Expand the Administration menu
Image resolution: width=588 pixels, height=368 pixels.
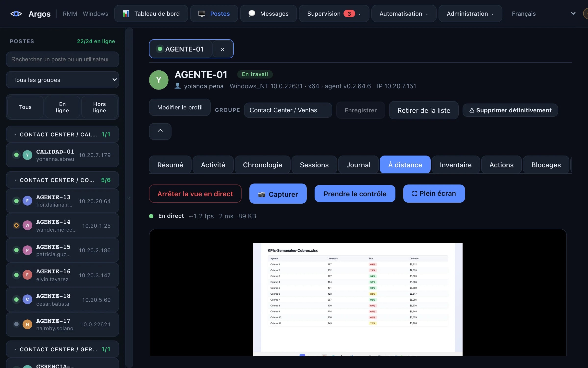point(470,14)
